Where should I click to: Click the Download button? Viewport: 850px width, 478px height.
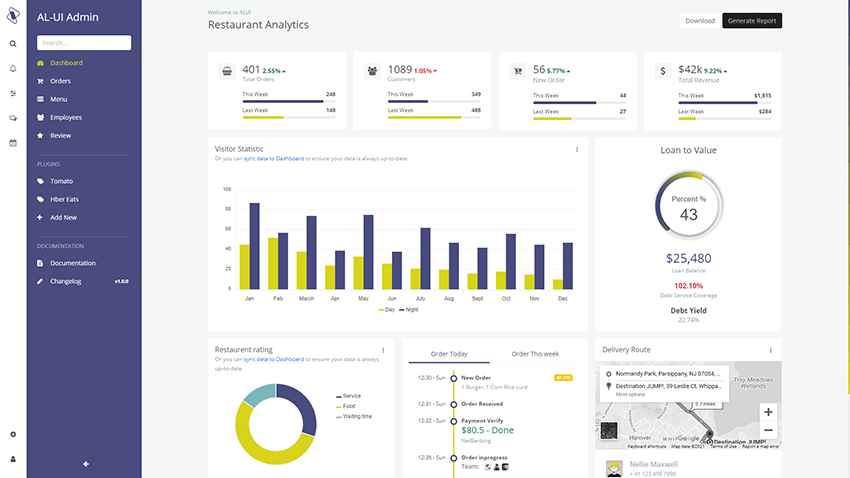point(700,21)
